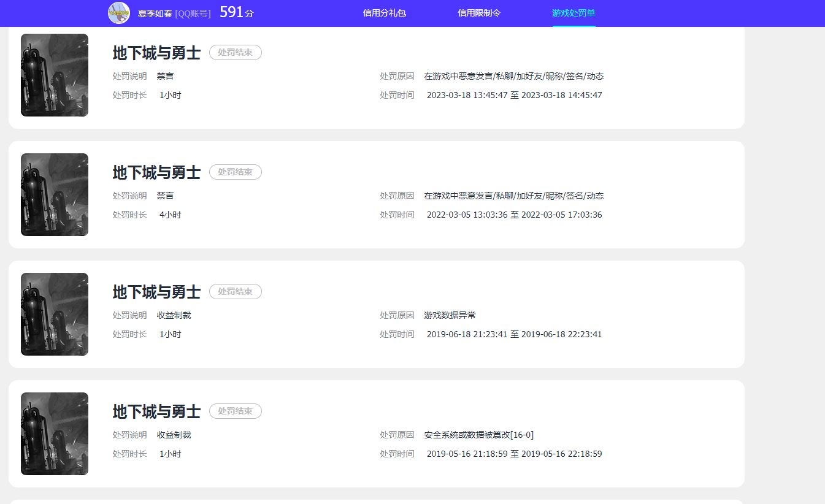Select the 处罚结束 badge on the 2019-06 card
825x504 pixels.
point(235,291)
